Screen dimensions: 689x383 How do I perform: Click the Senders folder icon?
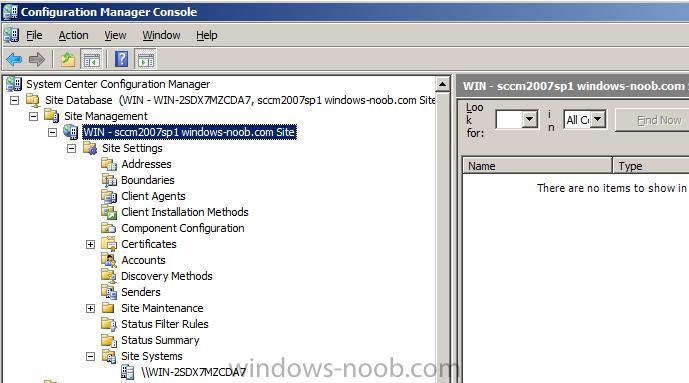(109, 292)
